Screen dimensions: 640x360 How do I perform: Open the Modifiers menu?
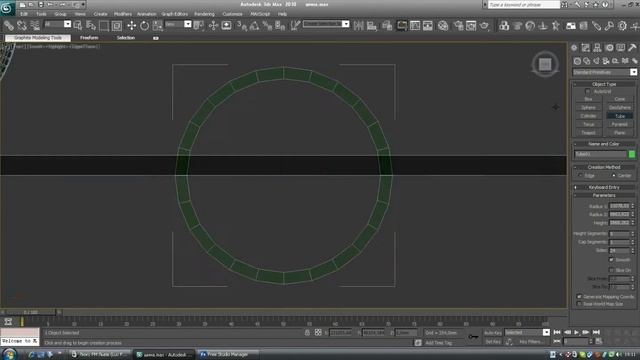coord(123,14)
